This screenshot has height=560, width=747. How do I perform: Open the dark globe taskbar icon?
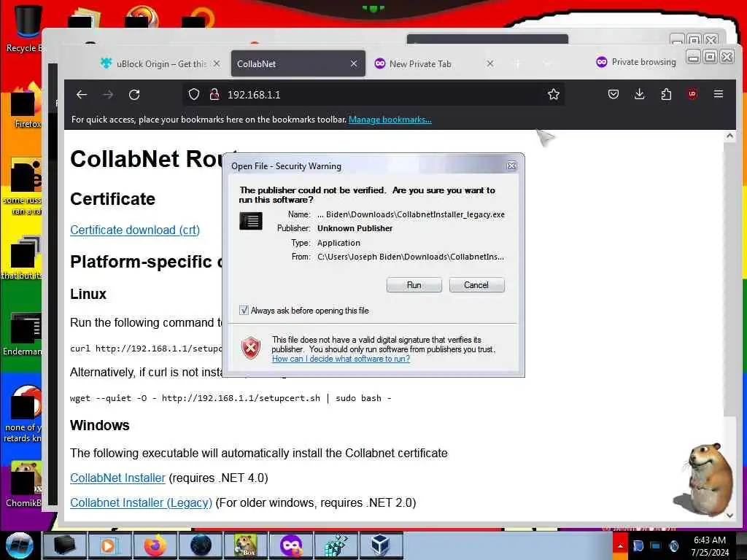[x=201, y=545]
